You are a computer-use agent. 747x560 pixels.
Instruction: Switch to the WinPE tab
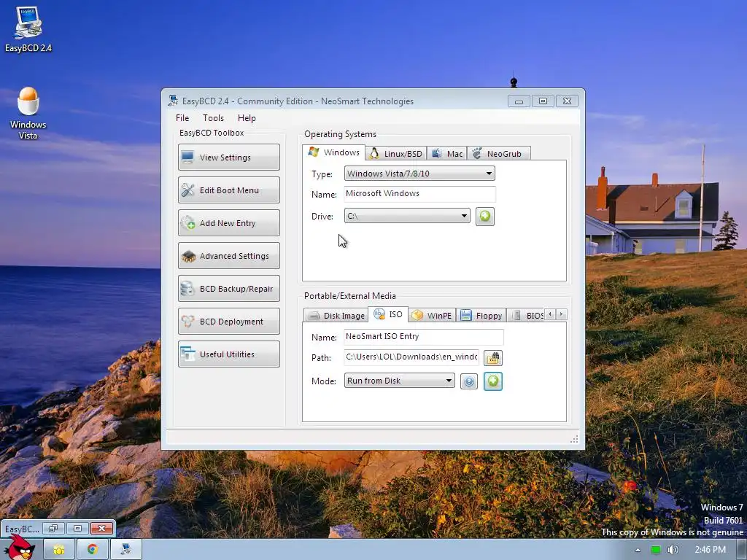click(432, 316)
